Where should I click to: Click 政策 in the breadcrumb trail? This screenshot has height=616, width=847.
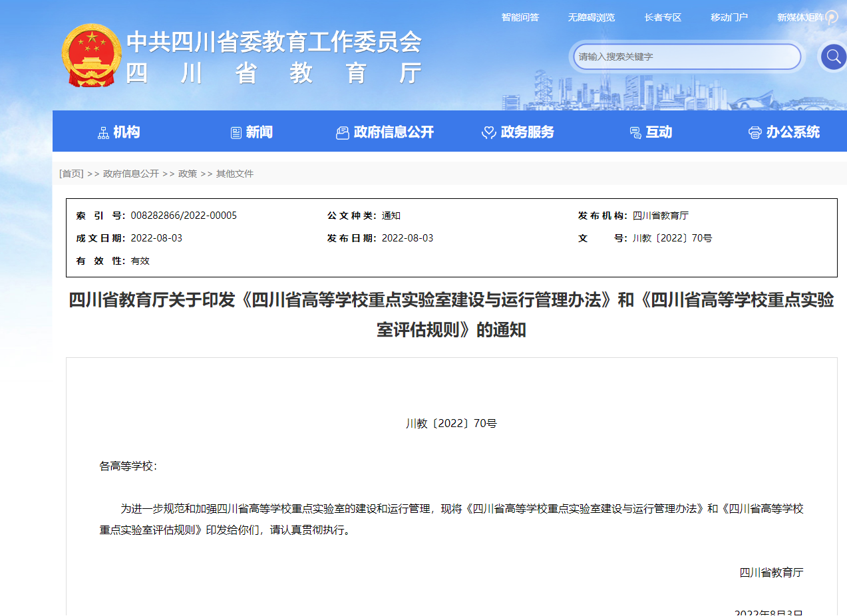pos(188,174)
